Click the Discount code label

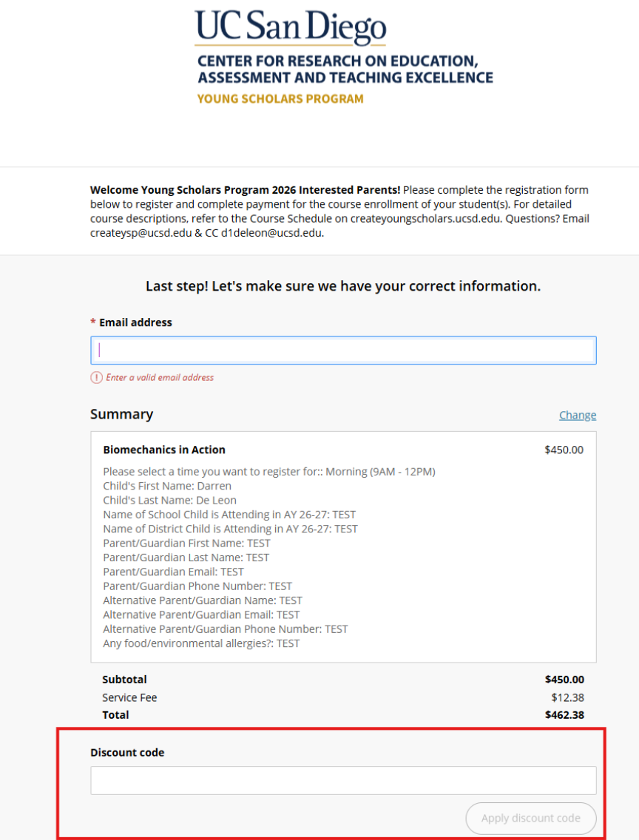coord(127,753)
